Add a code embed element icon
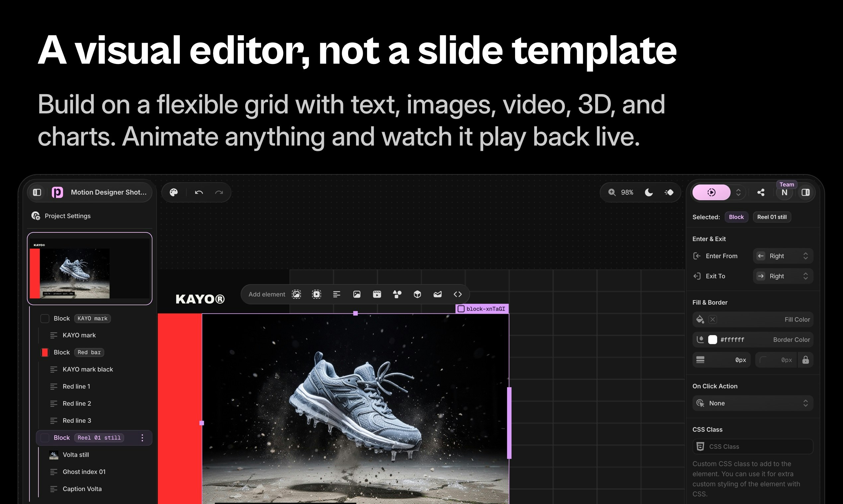Image resolution: width=843 pixels, height=504 pixels. click(458, 294)
